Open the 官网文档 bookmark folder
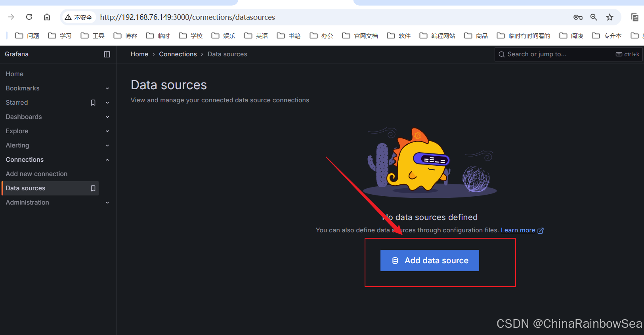 point(360,36)
